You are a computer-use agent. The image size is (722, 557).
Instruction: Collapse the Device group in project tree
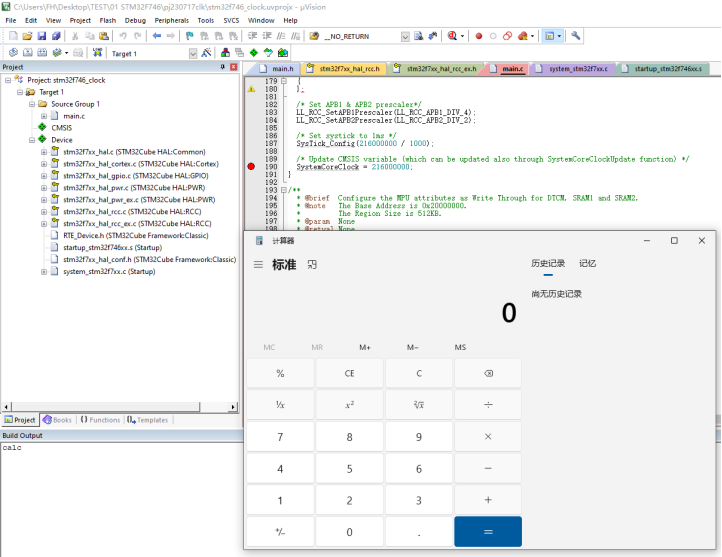coord(31,140)
